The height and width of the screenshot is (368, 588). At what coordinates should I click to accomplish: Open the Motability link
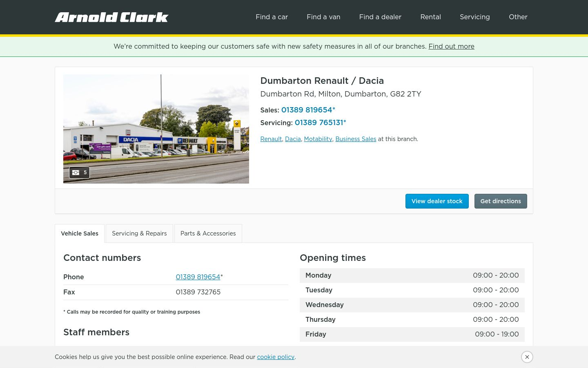pos(318,139)
